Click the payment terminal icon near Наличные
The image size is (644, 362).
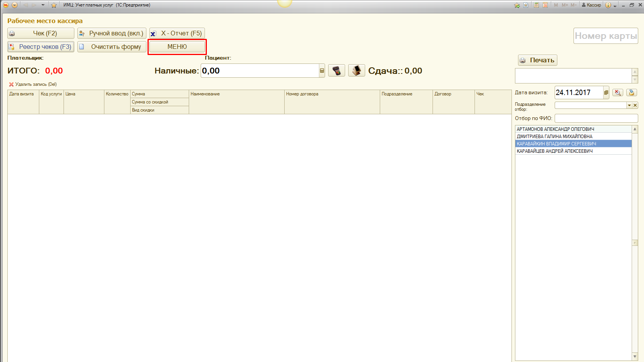(x=336, y=71)
